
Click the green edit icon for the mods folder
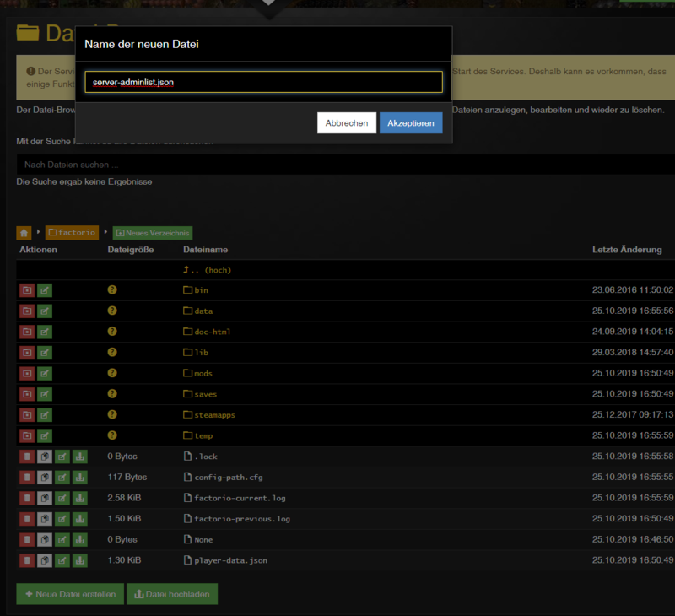pyautogui.click(x=45, y=373)
